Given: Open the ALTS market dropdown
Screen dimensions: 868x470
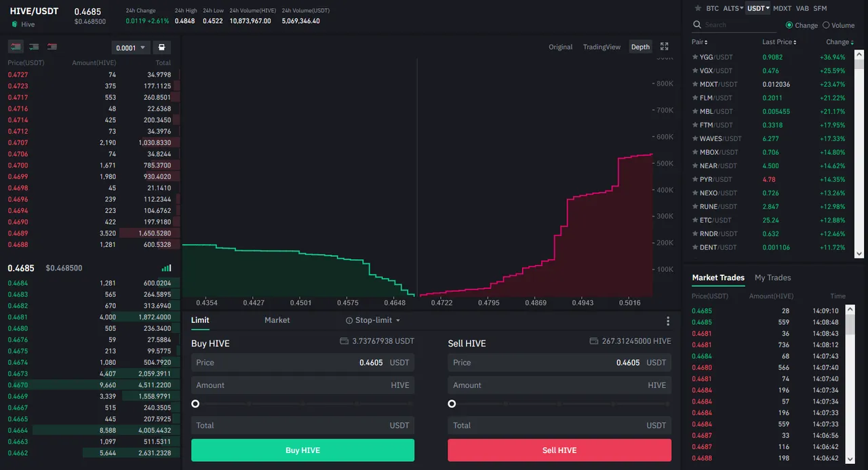Looking at the screenshot, I should click(x=732, y=8).
